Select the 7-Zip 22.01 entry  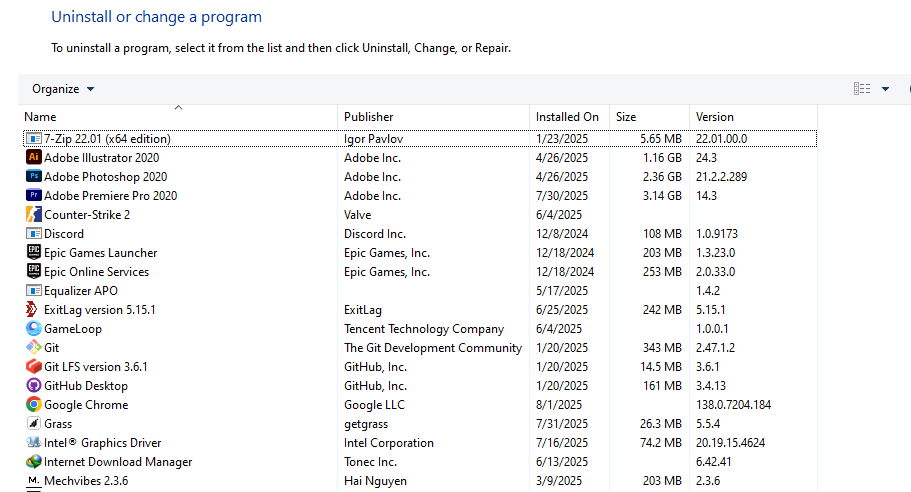[x=107, y=138]
